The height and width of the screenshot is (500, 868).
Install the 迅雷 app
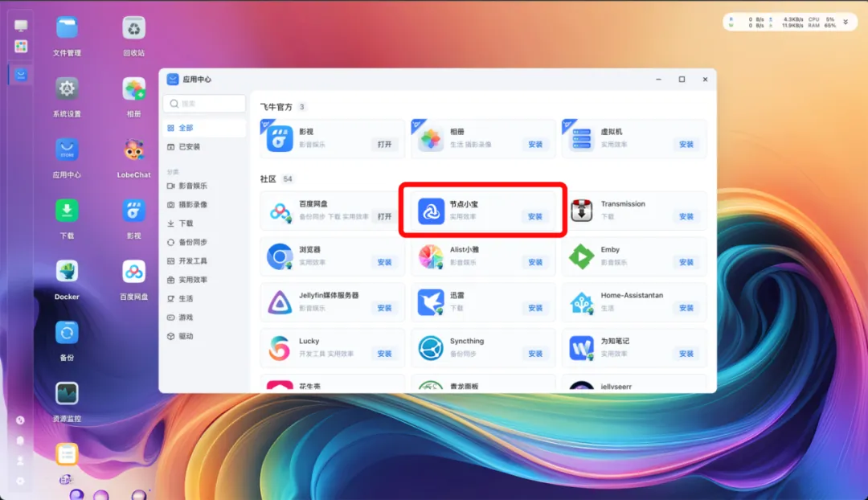click(535, 308)
